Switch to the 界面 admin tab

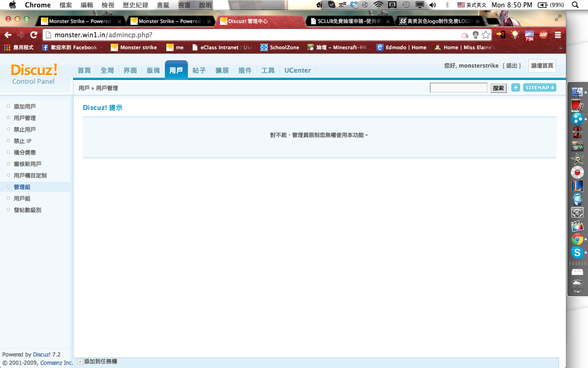coord(130,70)
